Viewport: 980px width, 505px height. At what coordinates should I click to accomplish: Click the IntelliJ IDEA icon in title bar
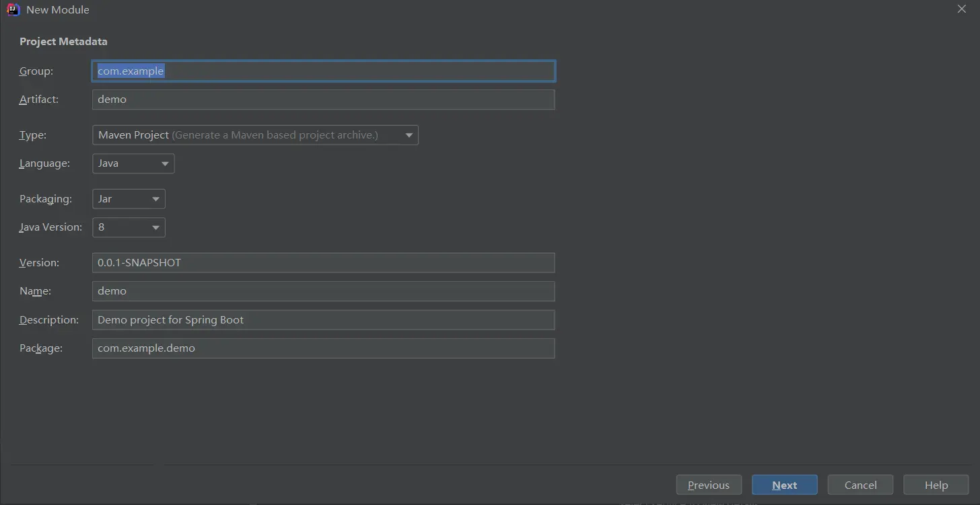click(13, 9)
